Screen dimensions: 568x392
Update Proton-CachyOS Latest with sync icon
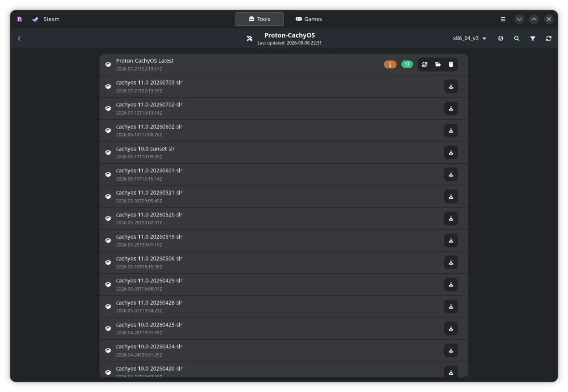[425, 65]
